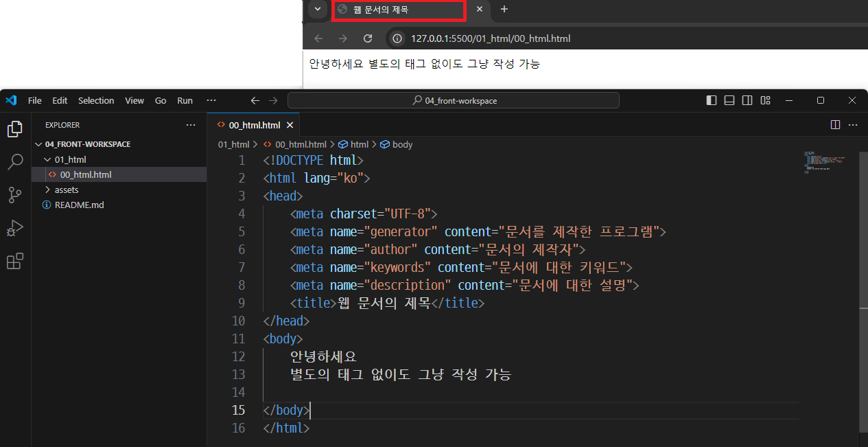
Task: Click the body breadcrumb symbol
Action: (x=397, y=145)
